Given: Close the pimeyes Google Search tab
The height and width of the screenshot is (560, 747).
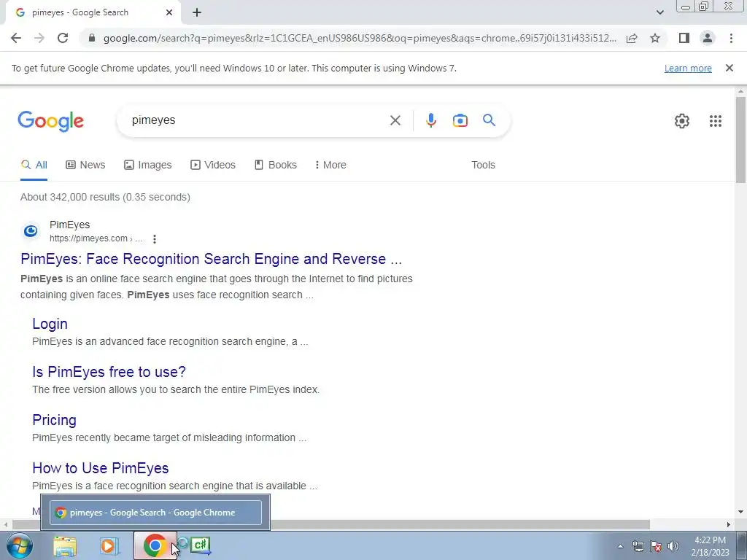Looking at the screenshot, I should tap(169, 13).
